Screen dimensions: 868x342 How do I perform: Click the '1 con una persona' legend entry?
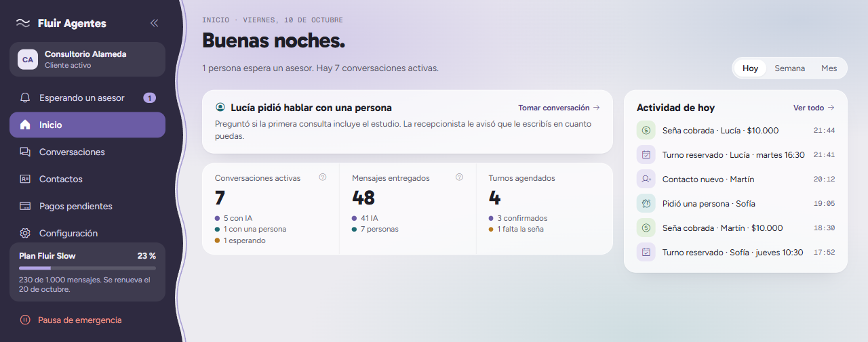250,229
